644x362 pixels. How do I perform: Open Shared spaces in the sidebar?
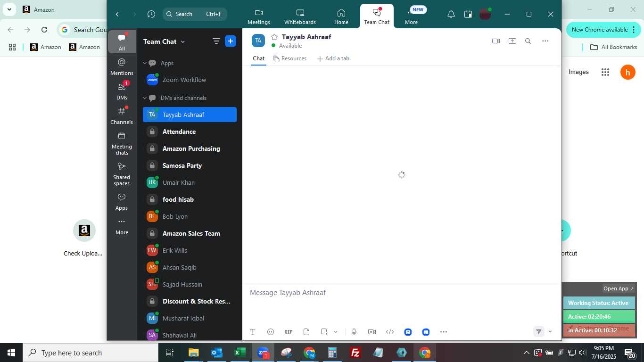pyautogui.click(x=122, y=174)
